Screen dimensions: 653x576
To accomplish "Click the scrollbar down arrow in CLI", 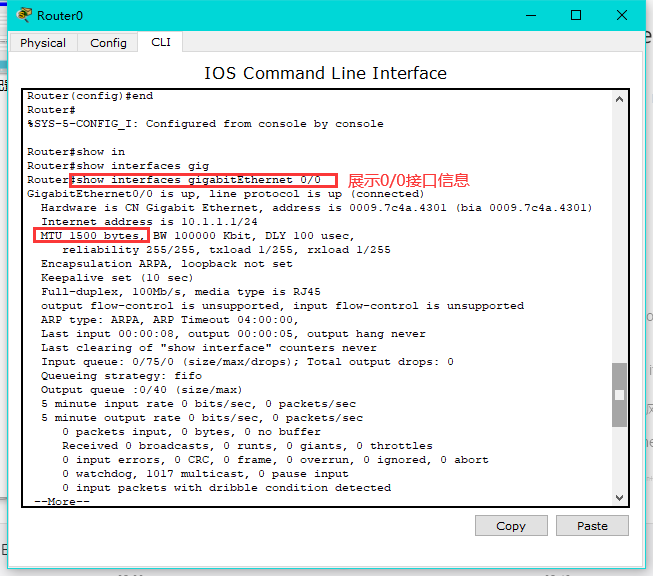I will point(619,498).
